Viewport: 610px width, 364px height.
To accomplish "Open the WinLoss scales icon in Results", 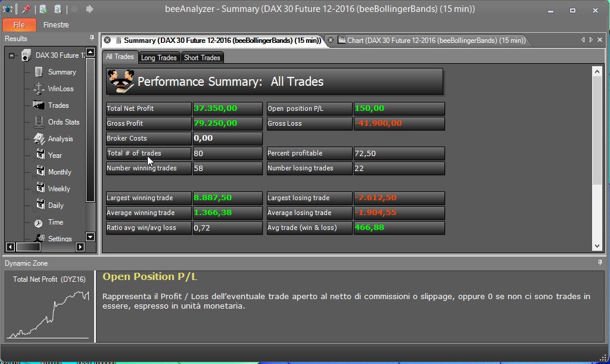I will (39, 89).
